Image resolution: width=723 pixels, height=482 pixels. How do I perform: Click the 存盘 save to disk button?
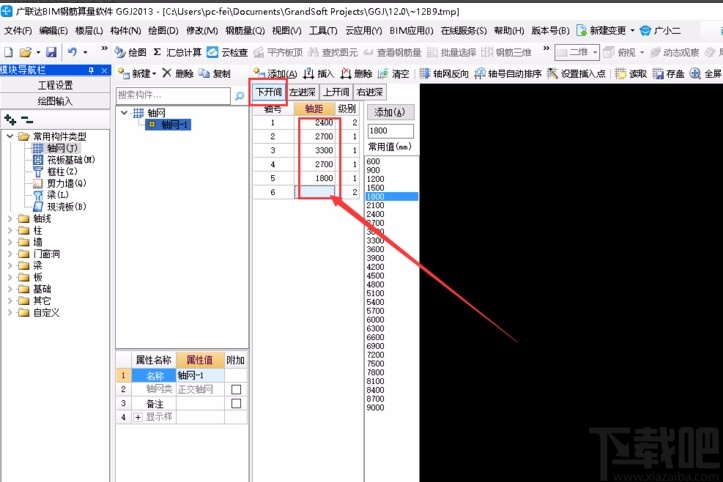[x=668, y=73]
